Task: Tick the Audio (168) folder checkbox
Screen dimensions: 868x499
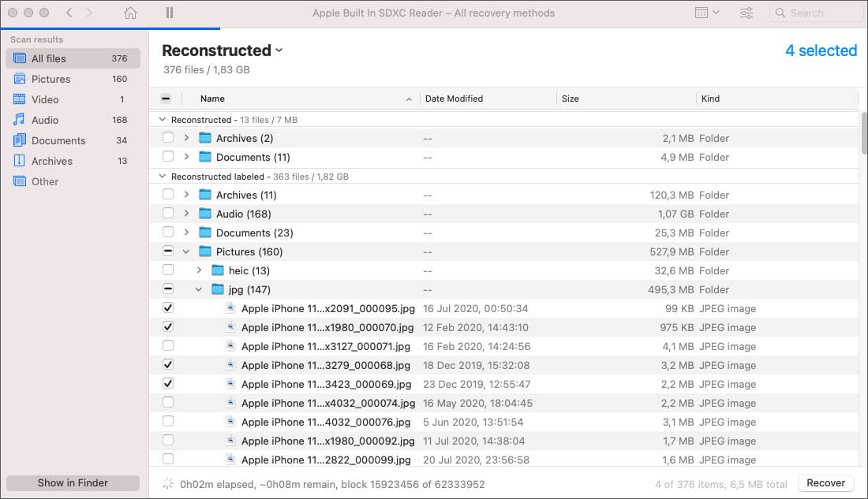Action: (168, 214)
